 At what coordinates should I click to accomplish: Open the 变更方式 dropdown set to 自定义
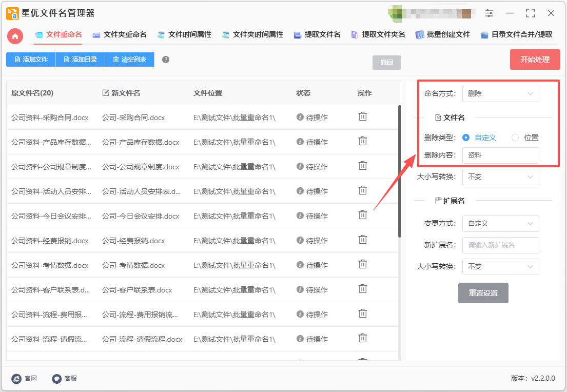[500, 224]
